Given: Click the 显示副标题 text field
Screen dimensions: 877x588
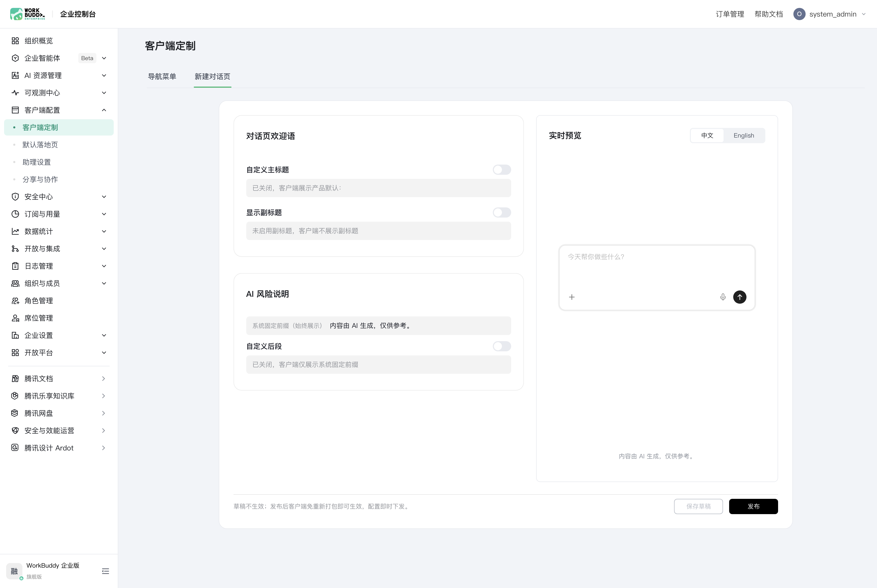Looking at the screenshot, I should tap(378, 231).
